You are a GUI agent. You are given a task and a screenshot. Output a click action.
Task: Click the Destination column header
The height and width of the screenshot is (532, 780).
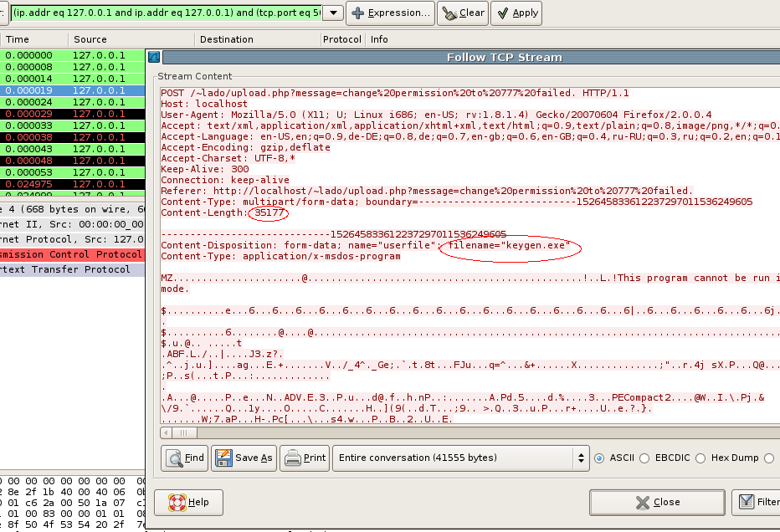click(226, 39)
